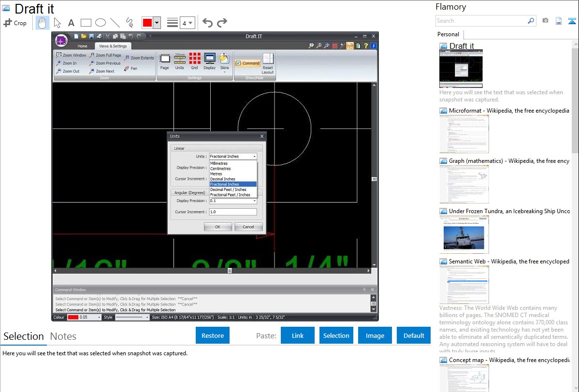Image resolution: width=579 pixels, height=392 pixels.
Task: Activate the hand pan tool
Action: [42, 23]
